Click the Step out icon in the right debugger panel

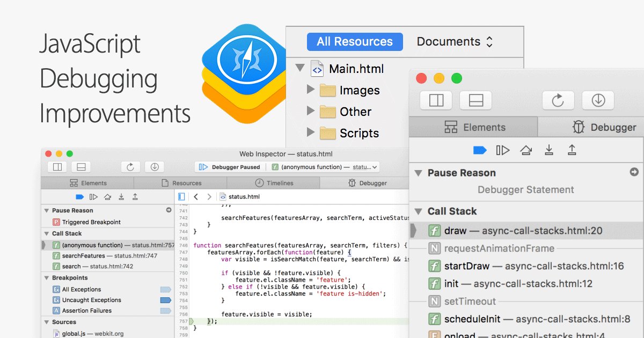[x=572, y=150]
